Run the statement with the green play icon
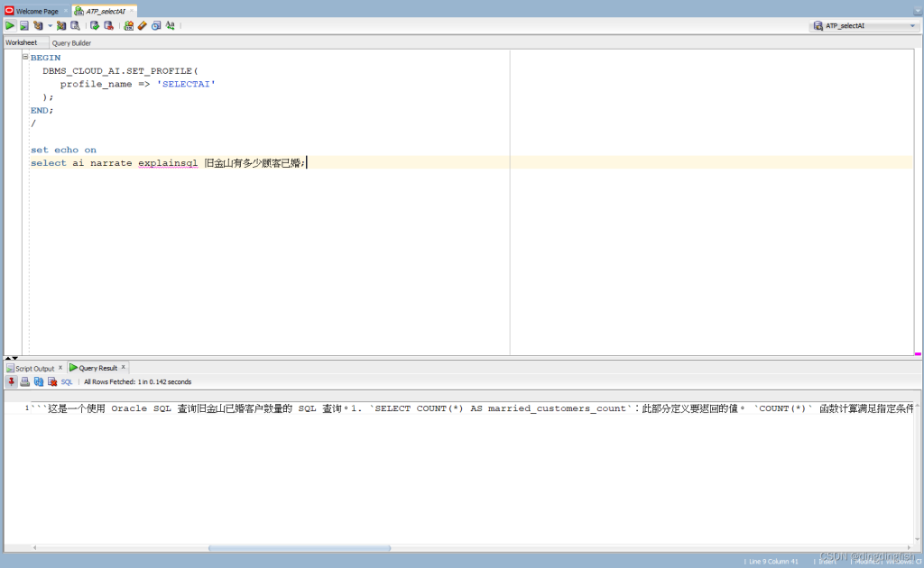This screenshot has height=568, width=924. (x=10, y=25)
